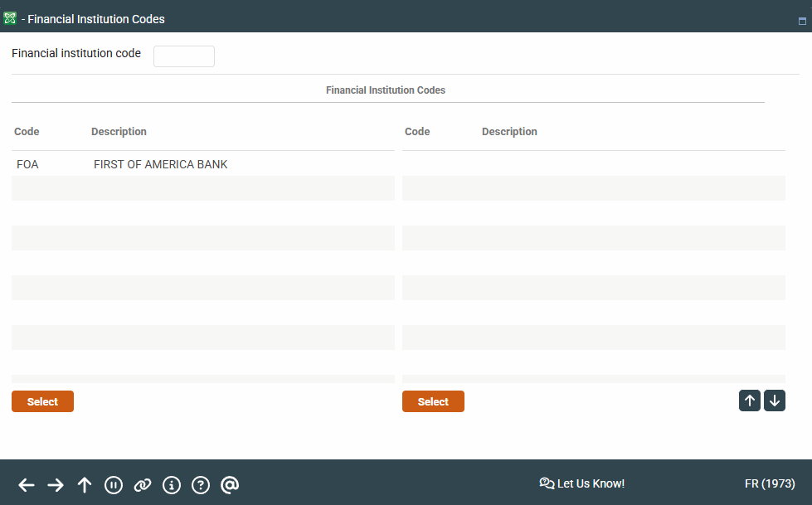Click the right table Description column header

509,132
